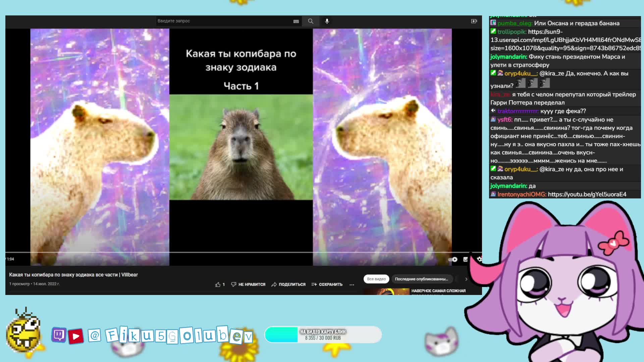Open 'НАВЕРНОЕ САМАЯ СЛОЖНАЯ' recommended video
Screen dimensions: 644x362
[x=438, y=291]
